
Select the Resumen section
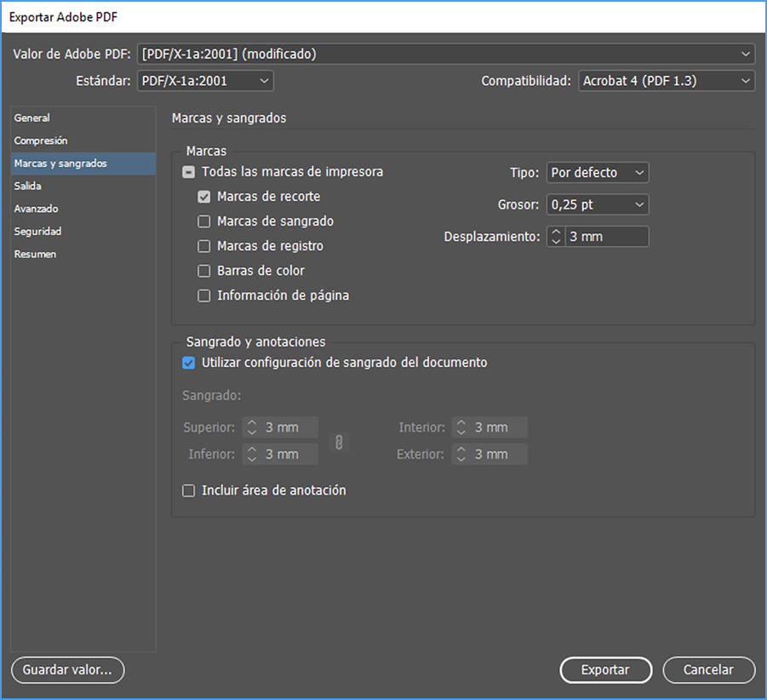83,255
